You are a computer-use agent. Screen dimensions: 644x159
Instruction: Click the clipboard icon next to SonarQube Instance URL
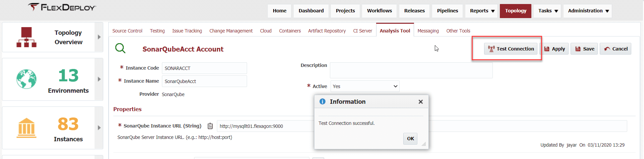(x=210, y=126)
